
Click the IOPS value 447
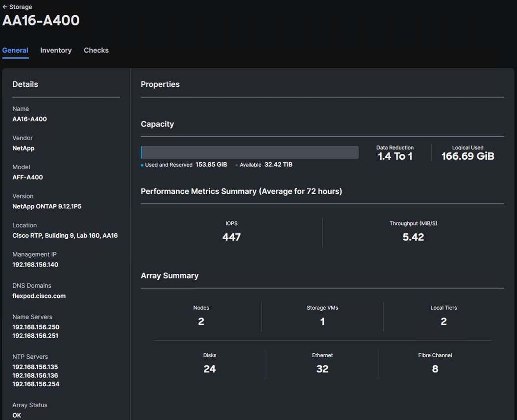231,237
